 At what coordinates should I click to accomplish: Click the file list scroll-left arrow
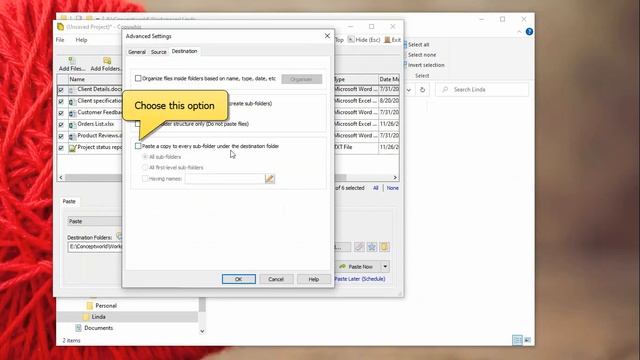61,178
